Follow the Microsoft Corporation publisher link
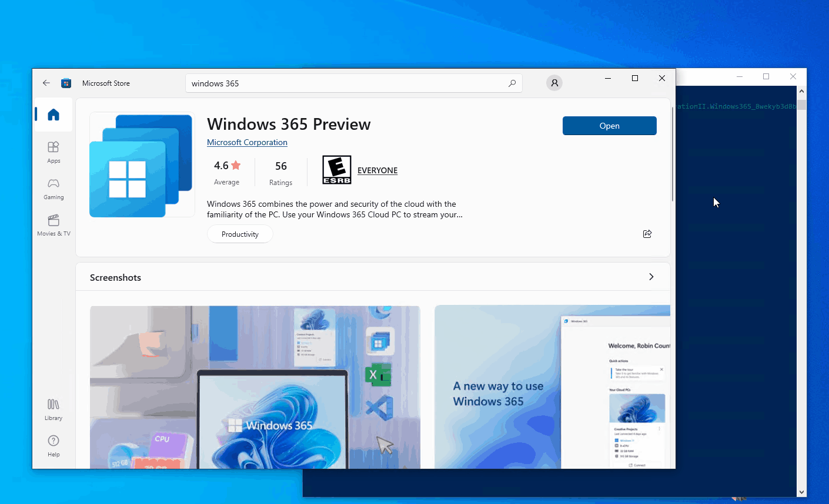Screen dimensions: 829x504 pos(247,142)
